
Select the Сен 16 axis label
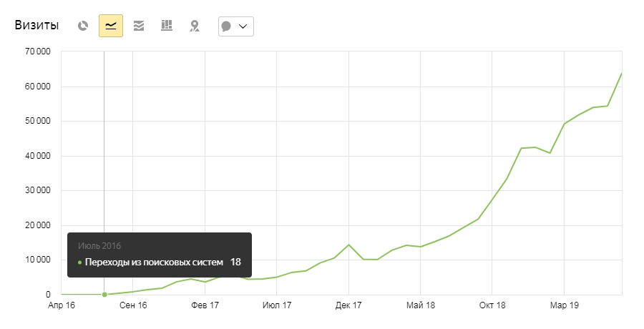[133, 305]
